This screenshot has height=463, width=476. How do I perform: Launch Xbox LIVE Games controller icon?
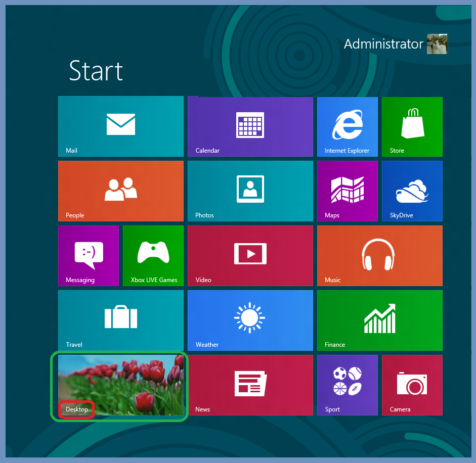tap(153, 252)
